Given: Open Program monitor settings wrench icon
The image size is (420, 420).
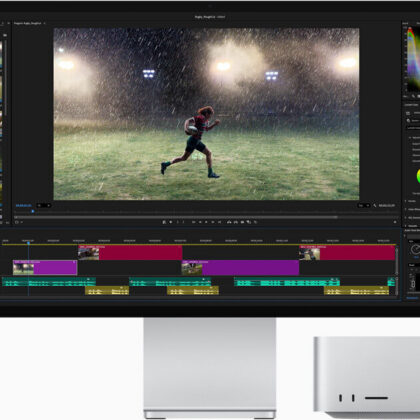Looking at the screenshot, I should 375,206.
